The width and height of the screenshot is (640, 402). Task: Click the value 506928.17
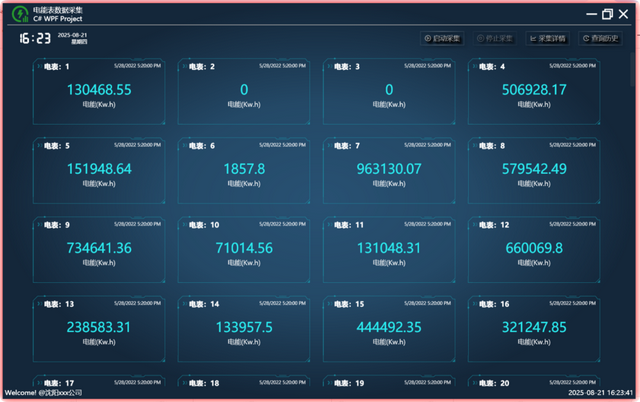pos(534,90)
